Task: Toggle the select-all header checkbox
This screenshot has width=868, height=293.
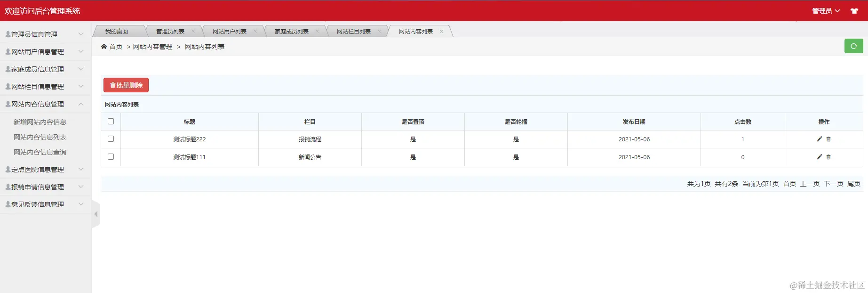Action: click(x=111, y=121)
